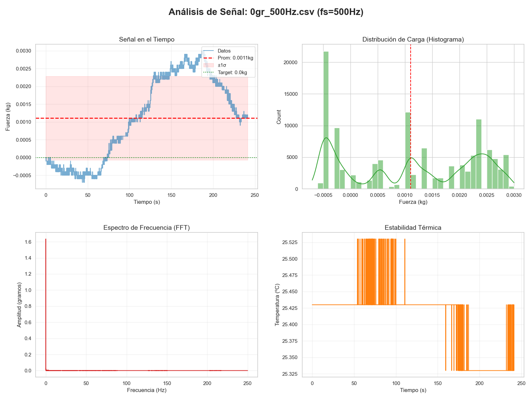532x399 pixels.
Task: Click the 'Estabilidad Térmica' subplot title
Action: (413, 228)
